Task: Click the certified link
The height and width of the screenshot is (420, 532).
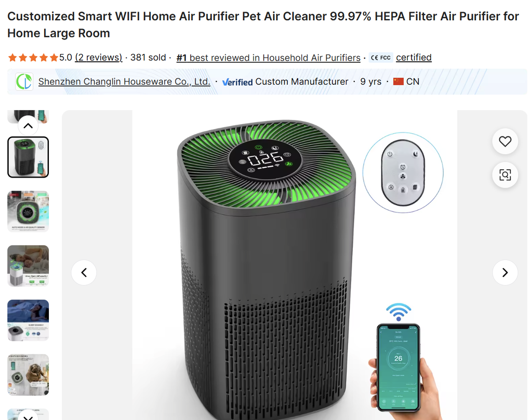Action: tap(414, 58)
